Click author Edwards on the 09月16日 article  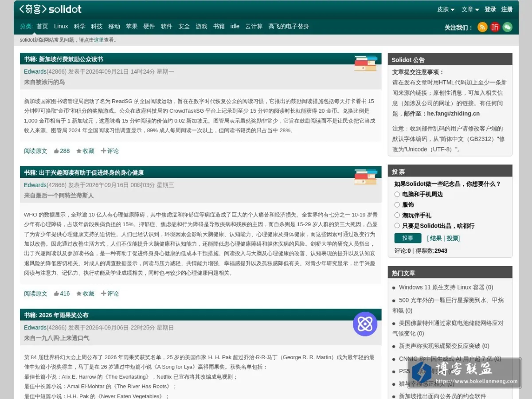35,185
